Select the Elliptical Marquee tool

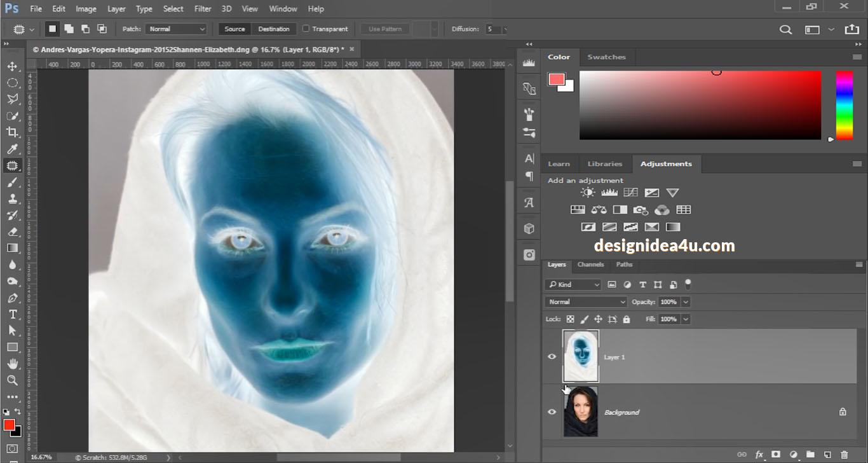tap(12, 83)
